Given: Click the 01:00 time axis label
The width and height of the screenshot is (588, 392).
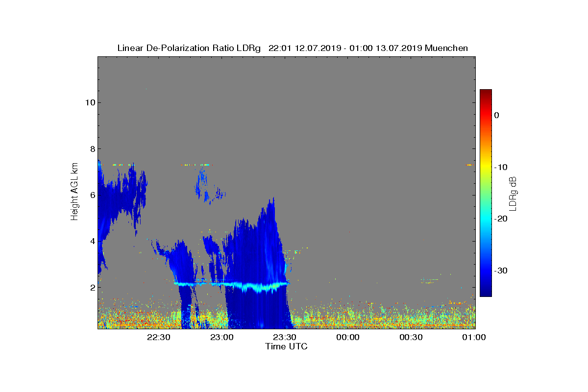Looking at the screenshot, I should click(474, 337).
